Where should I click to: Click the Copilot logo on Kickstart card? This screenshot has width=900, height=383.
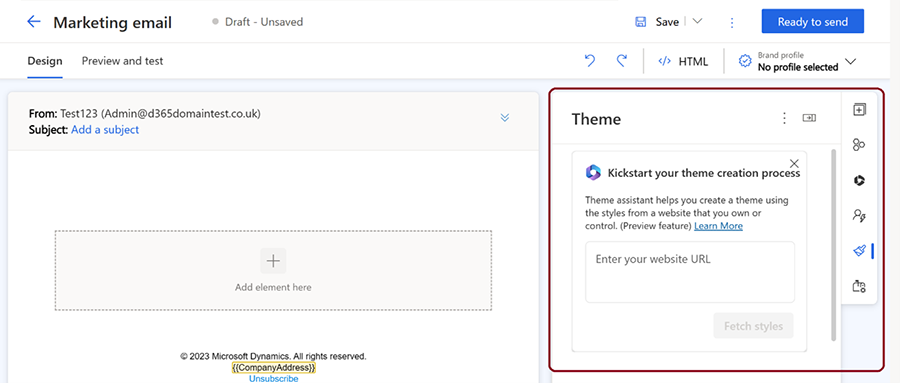[593, 172]
